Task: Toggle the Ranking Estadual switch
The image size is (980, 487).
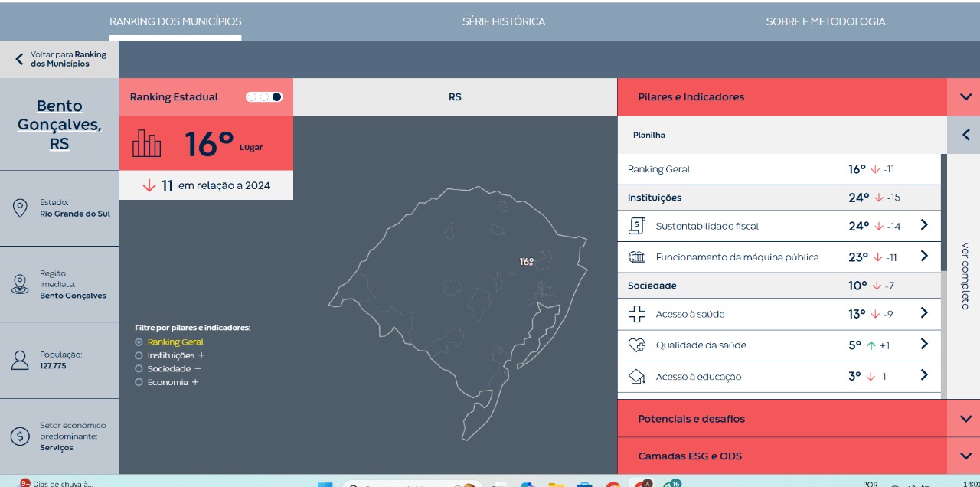Action: tap(264, 97)
